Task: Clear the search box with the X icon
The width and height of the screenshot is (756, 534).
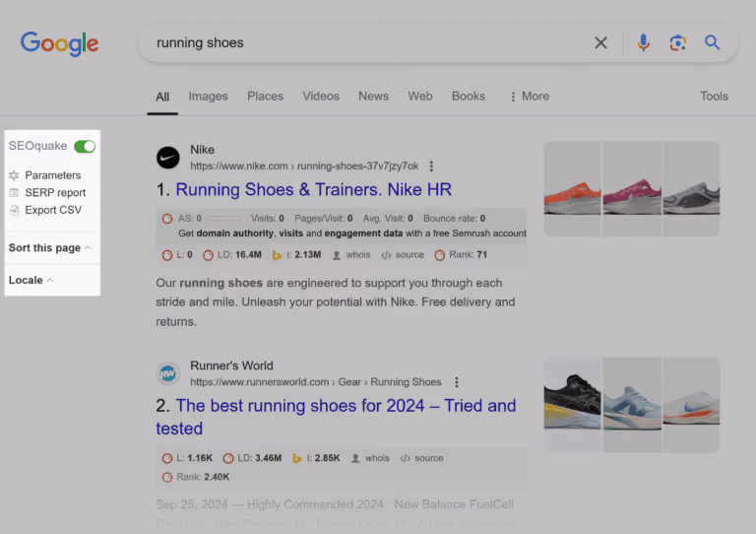Action: pyautogui.click(x=600, y=43)
